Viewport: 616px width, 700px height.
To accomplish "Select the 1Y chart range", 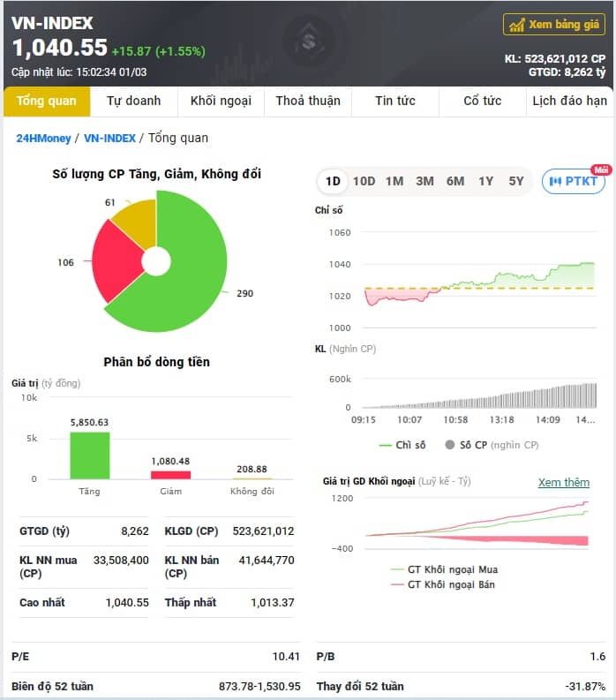I will (485, 181).
